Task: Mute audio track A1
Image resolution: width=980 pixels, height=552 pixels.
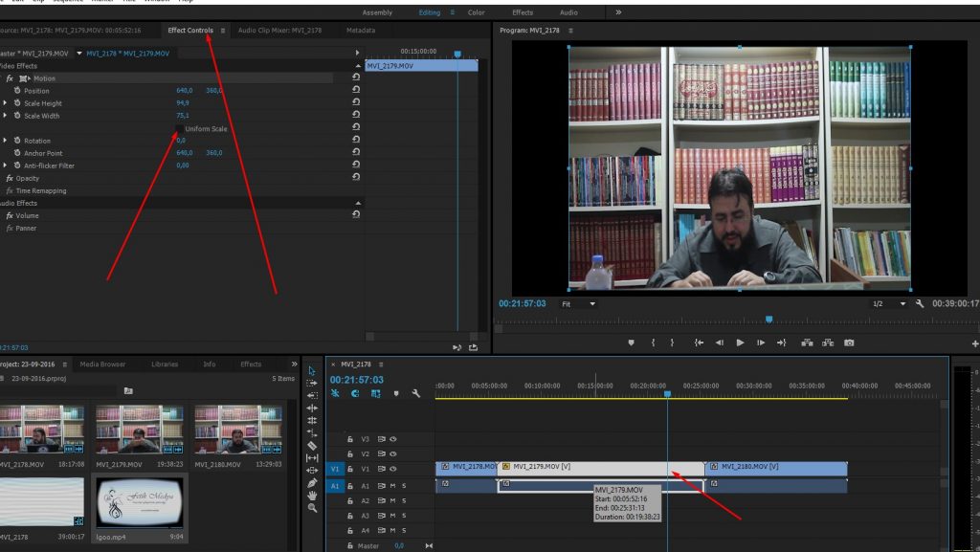Action: [392, 486]
